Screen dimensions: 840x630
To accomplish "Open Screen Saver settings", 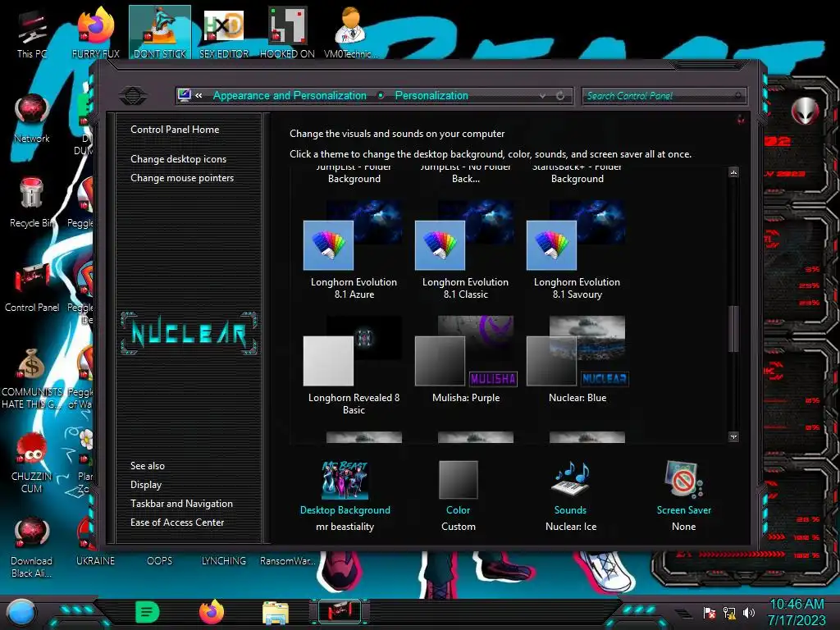I will pos(683,495).
